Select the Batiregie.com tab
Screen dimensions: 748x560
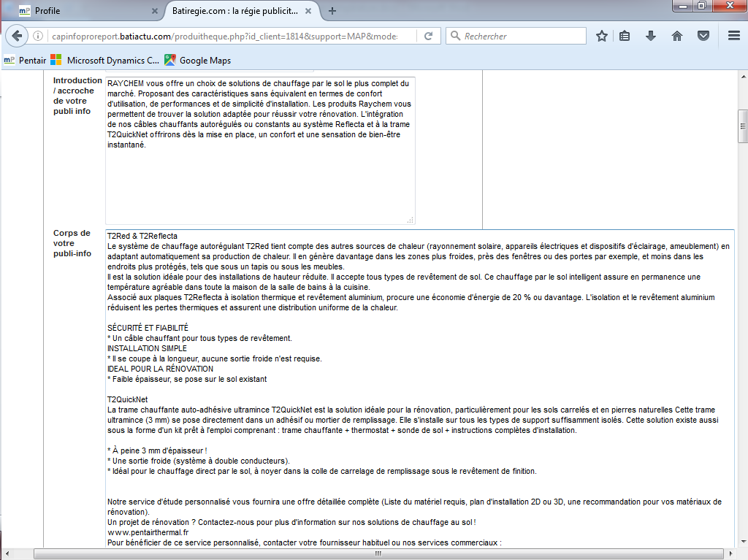241,11
